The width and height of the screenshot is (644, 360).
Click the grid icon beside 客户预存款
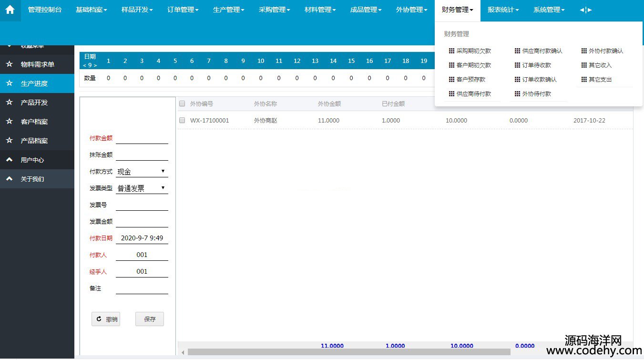coord(451,80)
